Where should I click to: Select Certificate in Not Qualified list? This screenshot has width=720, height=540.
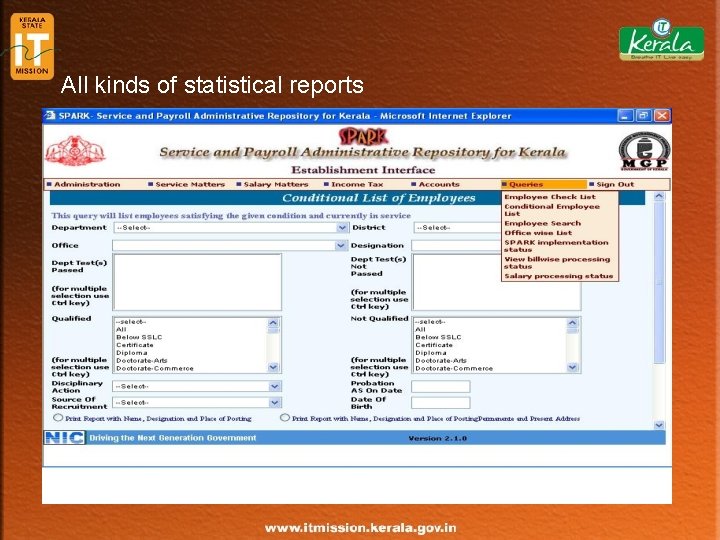point(434,345)
